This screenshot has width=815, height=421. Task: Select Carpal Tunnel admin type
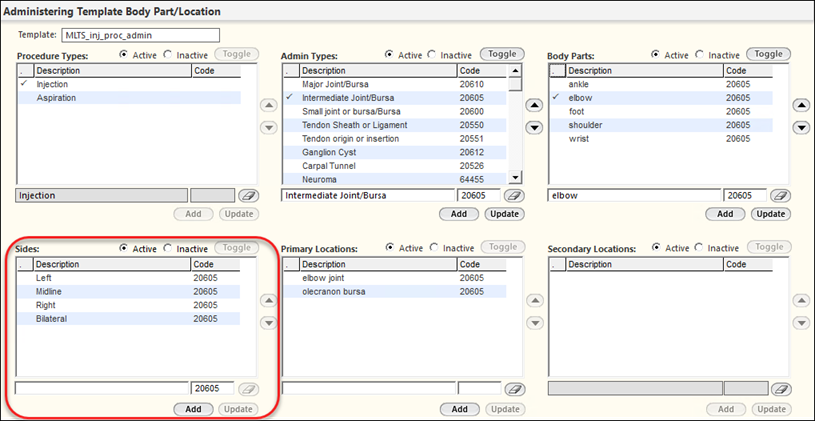(x=395, y=166)
